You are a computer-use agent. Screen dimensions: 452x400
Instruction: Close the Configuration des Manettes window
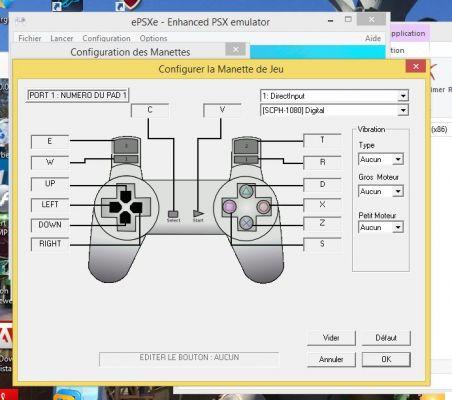pos(235,50)
